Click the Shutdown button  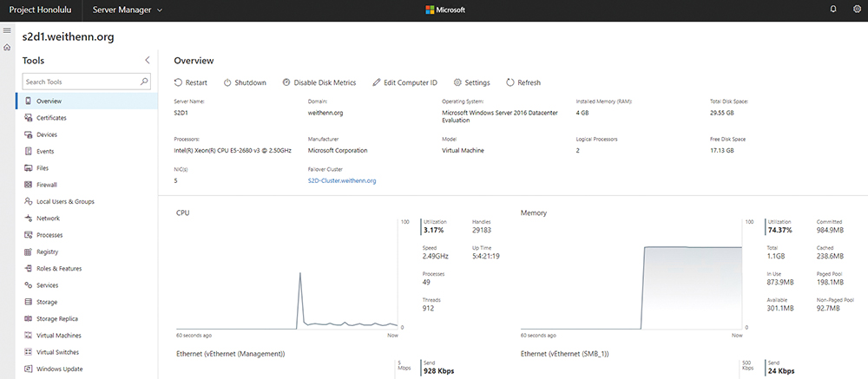coord(245,82)
